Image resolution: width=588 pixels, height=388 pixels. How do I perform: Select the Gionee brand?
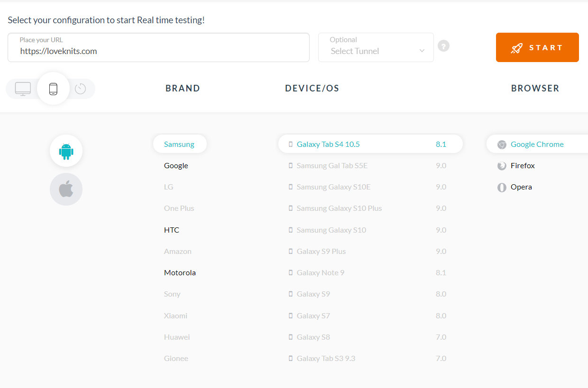coord(176,359)
